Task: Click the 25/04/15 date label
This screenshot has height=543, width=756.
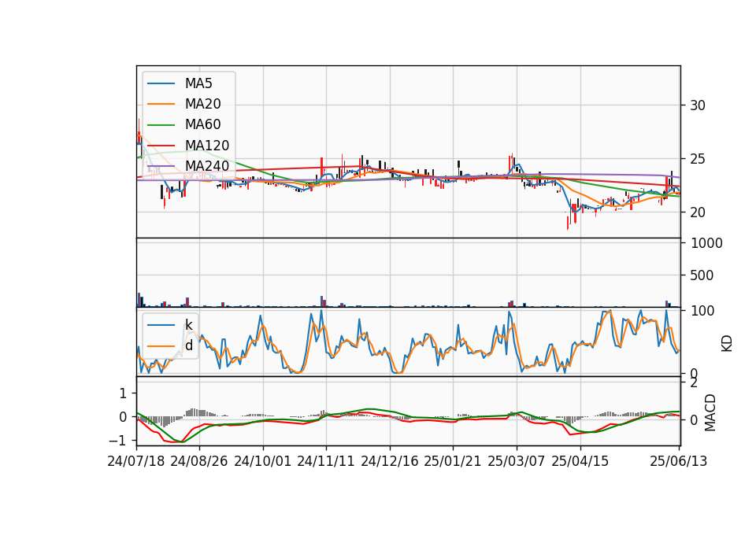Action: coord(580,461)
